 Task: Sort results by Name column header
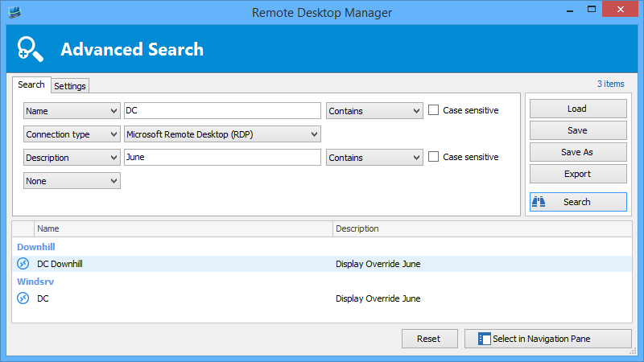184,228
